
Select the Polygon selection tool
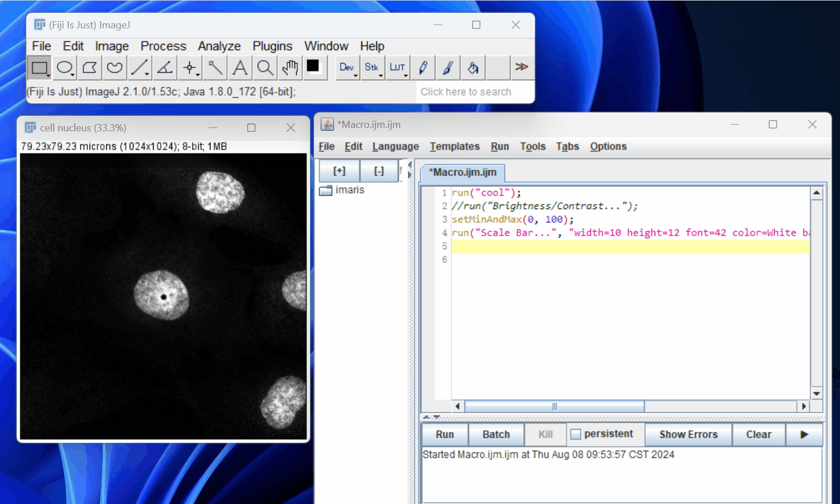pyautogui.click(x=90, y=68)
